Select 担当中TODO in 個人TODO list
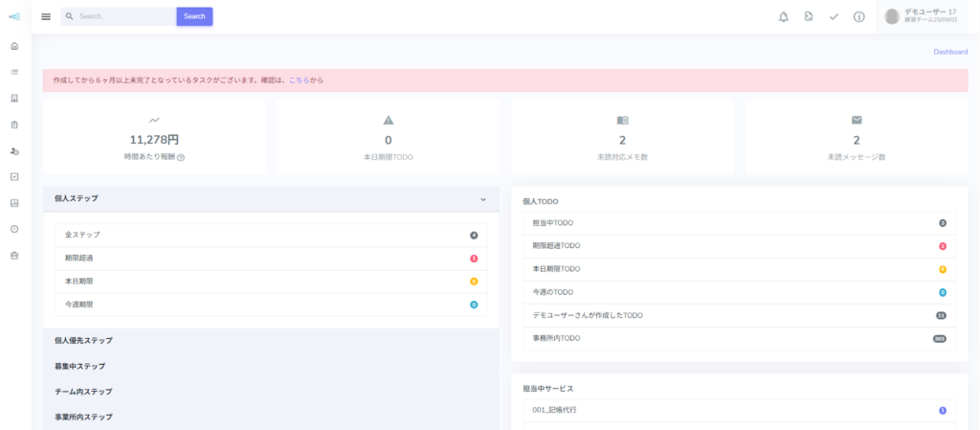Image resolution: width=980 pixels, height=430 pixels. [x=553, y=223]
